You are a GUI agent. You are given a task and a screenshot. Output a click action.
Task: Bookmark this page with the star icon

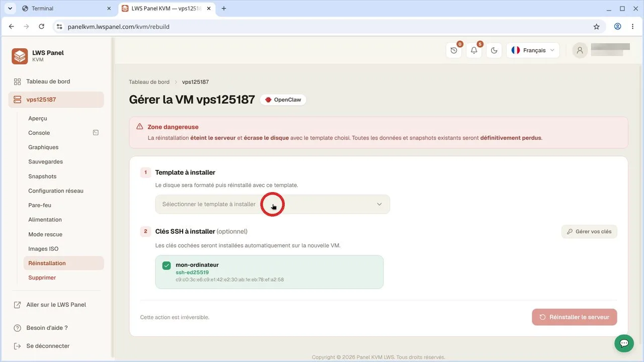coord(597,27)
